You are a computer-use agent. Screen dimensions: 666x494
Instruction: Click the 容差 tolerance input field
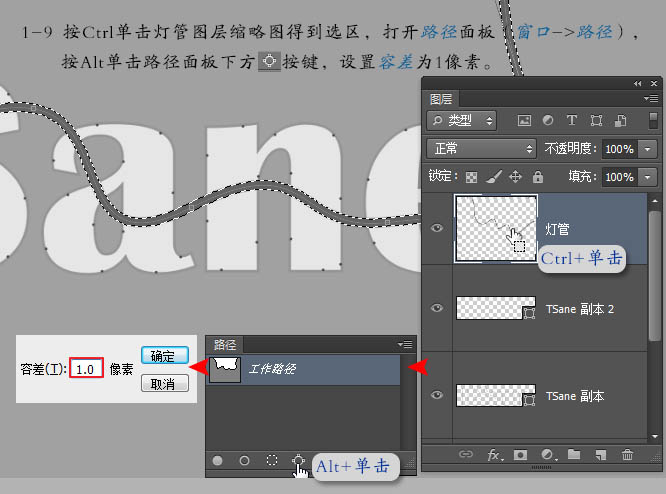pos(87,369)
